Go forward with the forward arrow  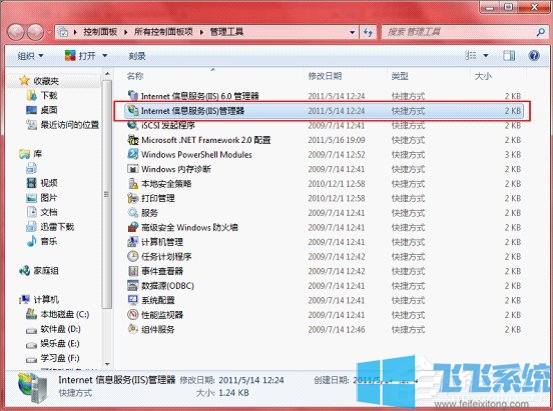(35, 32)
